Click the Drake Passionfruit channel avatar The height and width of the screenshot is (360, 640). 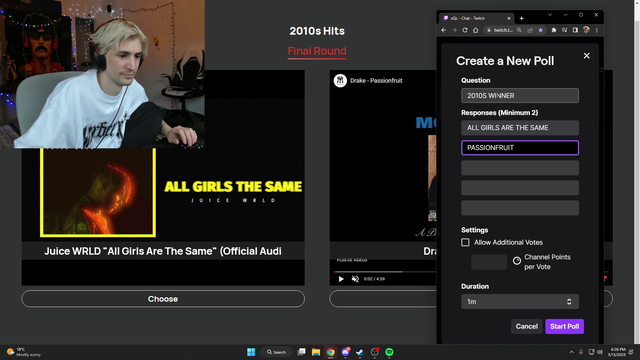click(340, 81)
